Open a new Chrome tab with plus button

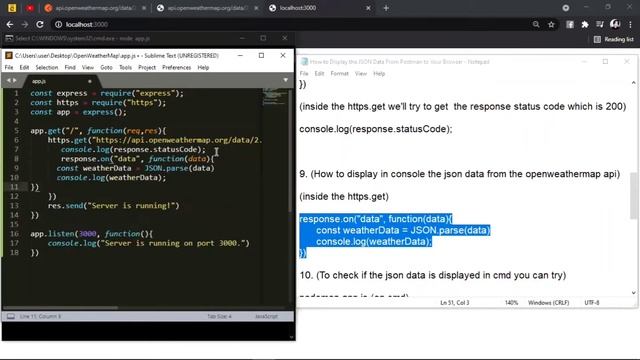tap(386, 8)
